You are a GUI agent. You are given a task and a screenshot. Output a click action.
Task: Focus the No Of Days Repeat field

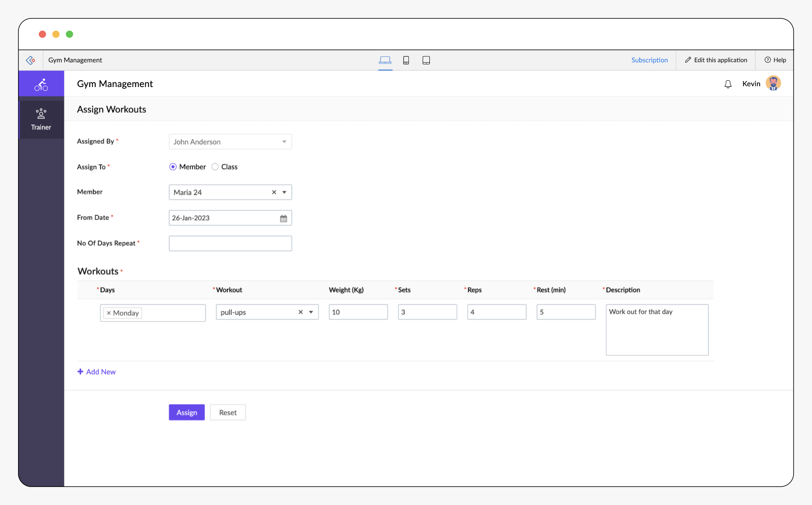[x=231, y=243]
